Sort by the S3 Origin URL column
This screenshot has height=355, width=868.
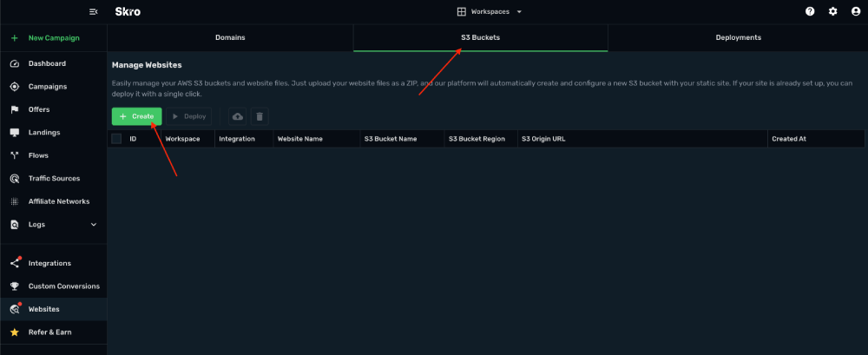point(543,139)
